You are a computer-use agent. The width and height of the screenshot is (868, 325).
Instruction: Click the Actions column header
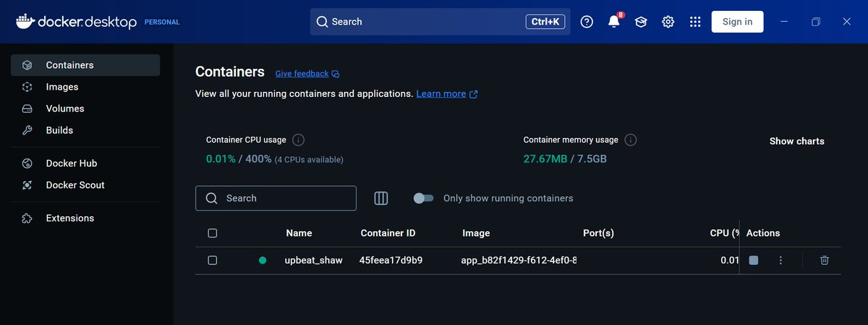(763, 233)
